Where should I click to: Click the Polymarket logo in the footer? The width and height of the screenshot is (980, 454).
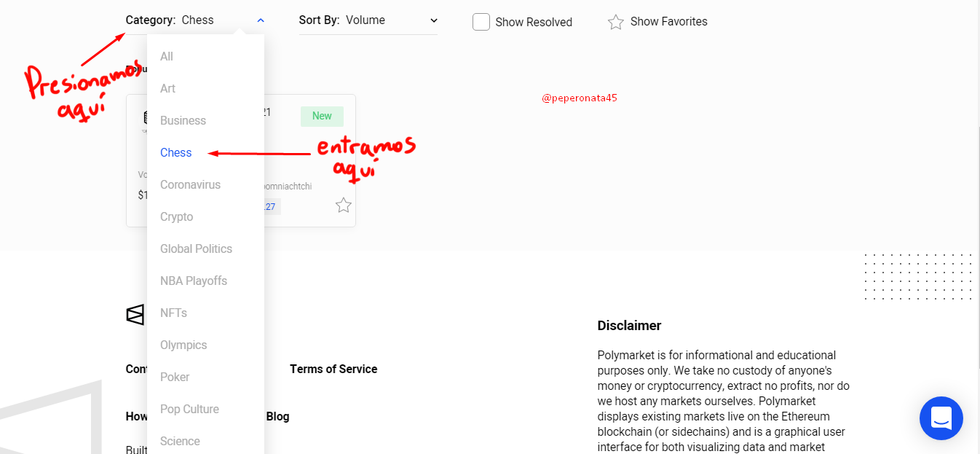pos(135,315)
